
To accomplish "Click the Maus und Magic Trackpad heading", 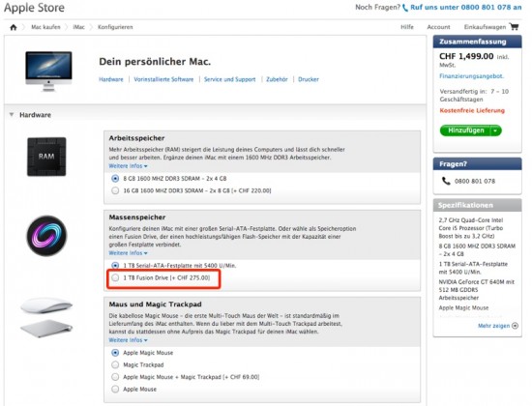I will pos(155,304).
